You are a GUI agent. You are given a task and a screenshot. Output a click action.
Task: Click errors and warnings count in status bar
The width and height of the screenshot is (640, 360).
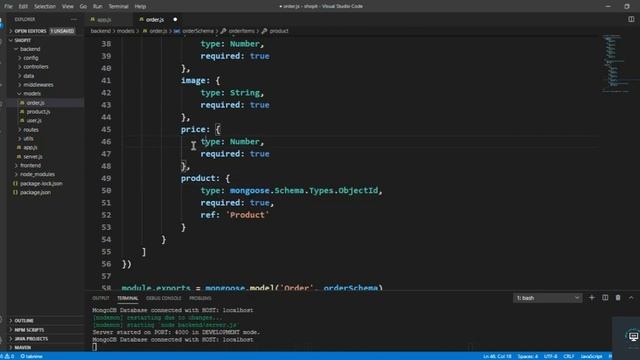tap(7, 356)
